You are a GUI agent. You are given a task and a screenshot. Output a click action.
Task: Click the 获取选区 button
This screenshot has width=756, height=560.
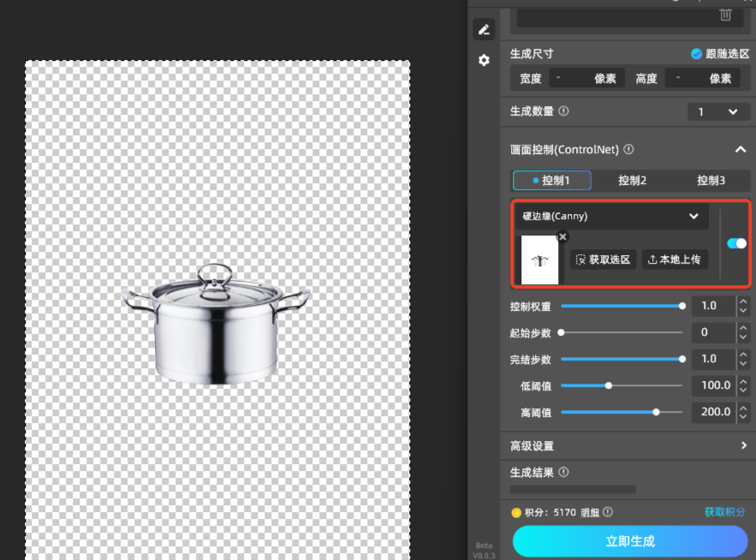603,259
